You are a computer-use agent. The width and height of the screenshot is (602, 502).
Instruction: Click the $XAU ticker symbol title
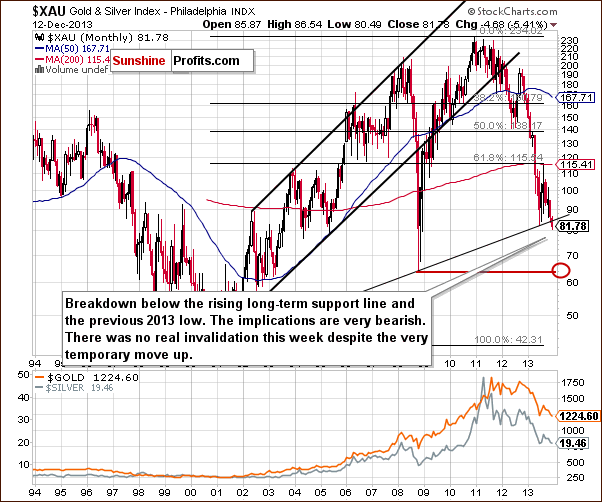(x=50, y=12)
